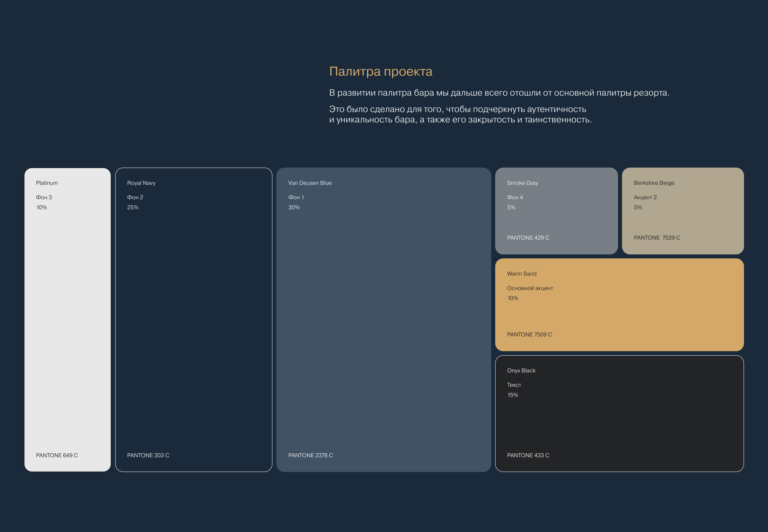Click the PANTONE 649 C label
Screen dimensions: 768x532
click(57, 455)
